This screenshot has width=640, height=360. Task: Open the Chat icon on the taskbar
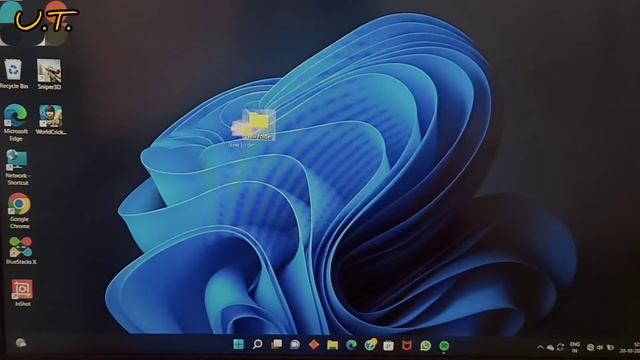pyautogui.click(x=295, y=345)
